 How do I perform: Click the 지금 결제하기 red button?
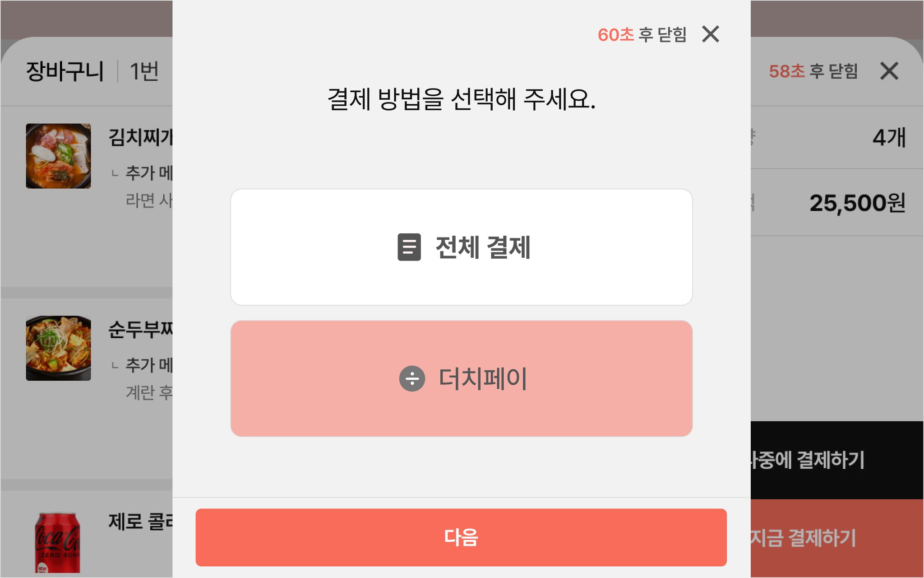point(837,538)
